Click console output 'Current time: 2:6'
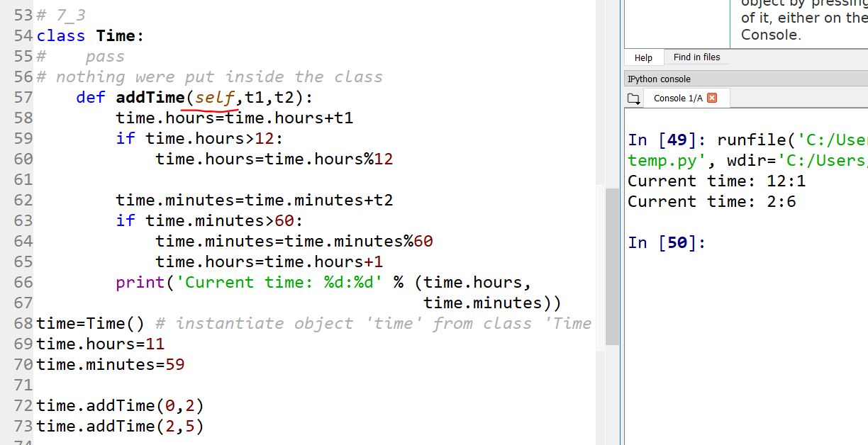Image resolution: width=868 pixels, height=445 pixels. 711,202
